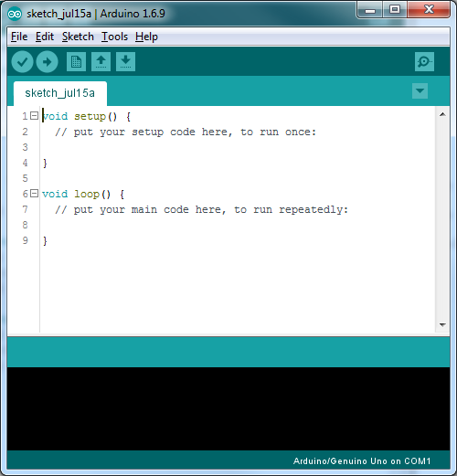Click the Verify checkmark button
The height and width of the screenshot is (476, 457).
[22, 62]
